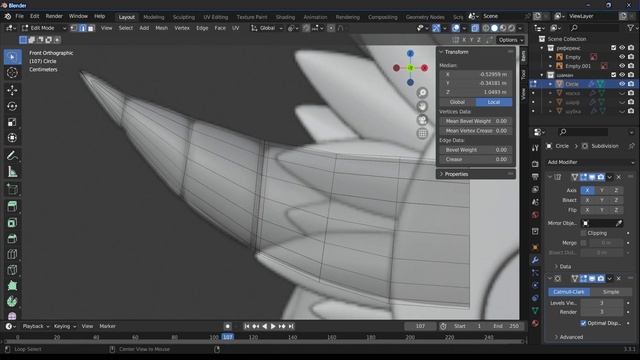The height and width of the screenshot is (360, 640).
Task: Open the Playback dropdown in timeline
Action: tap(36, 326)
